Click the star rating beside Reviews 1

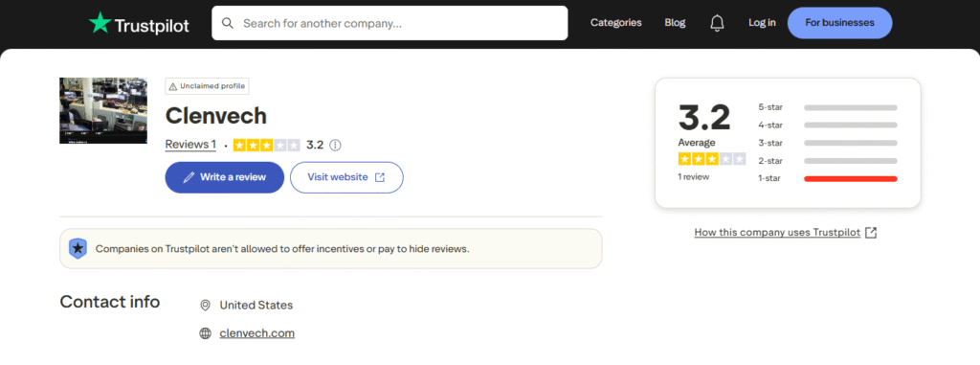(x=266, y=146)
